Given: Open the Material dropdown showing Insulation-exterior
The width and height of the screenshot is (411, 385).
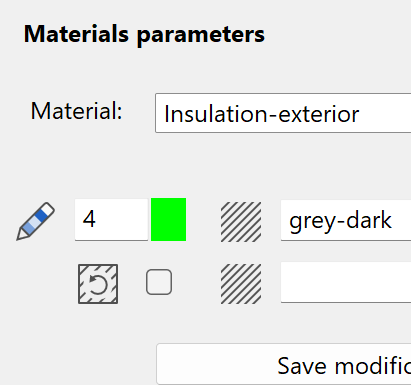Looking at the screenshot, I should 283,113.
